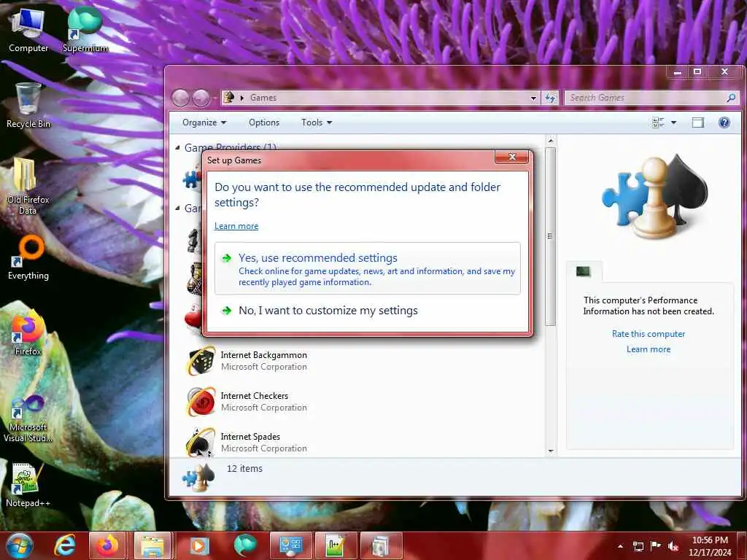Click the search magnifier icon
The image size is (747, 560).
coord(731,98)
